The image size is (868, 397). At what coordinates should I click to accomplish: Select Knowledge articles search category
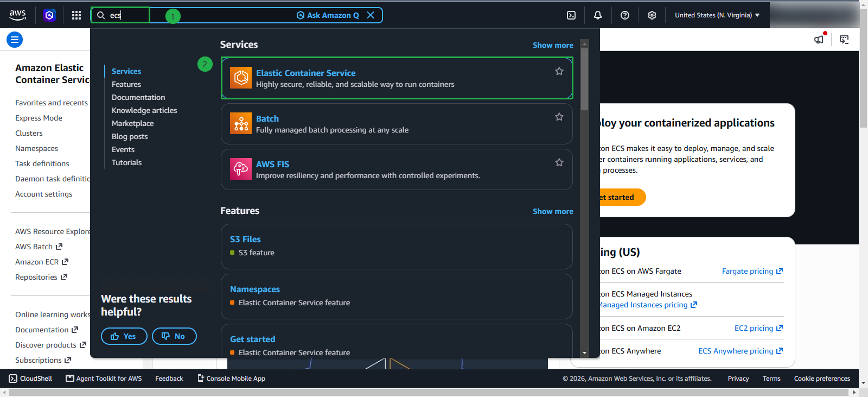[144, 110]
